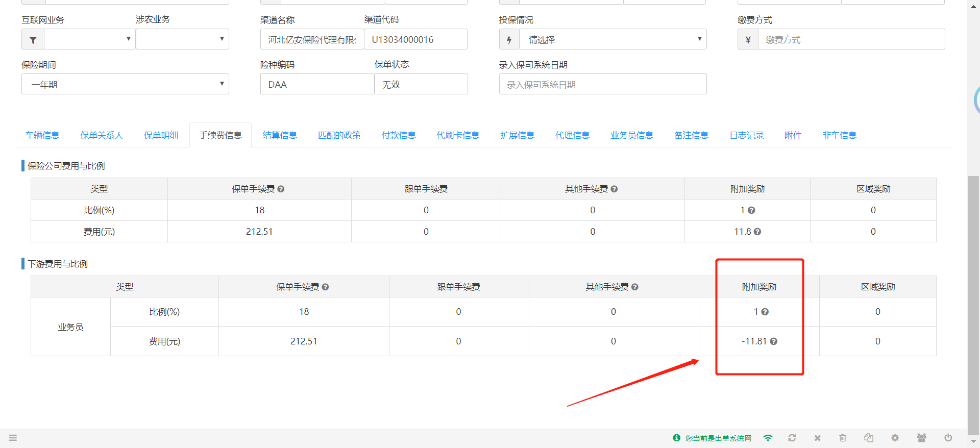The image size is (980, 448).
Task: Click the 渠道代码 field showing U13034000016
Action: coord(415,39)
